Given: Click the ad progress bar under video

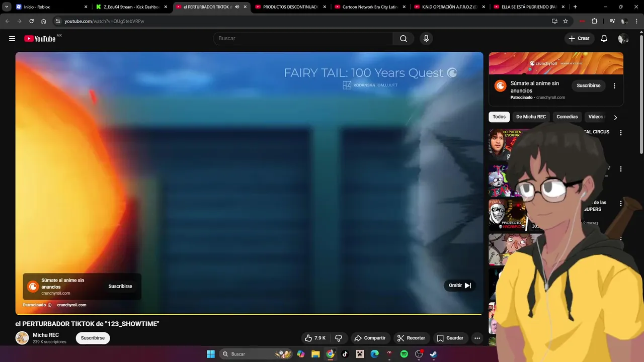Looking at the screenshot, I should pos(249,314).
